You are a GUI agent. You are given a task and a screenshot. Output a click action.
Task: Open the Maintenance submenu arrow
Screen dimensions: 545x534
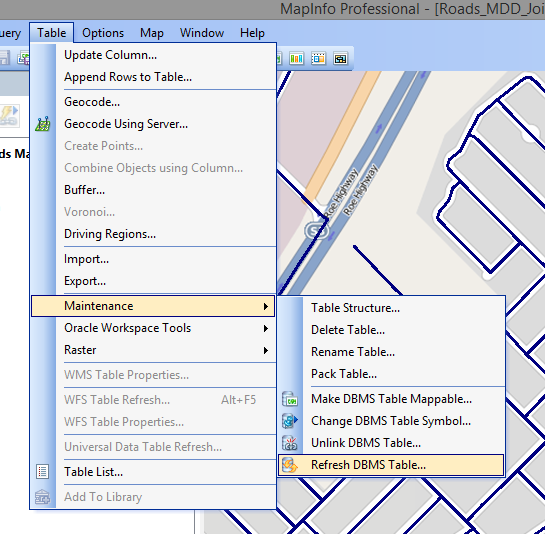[266, 306]
